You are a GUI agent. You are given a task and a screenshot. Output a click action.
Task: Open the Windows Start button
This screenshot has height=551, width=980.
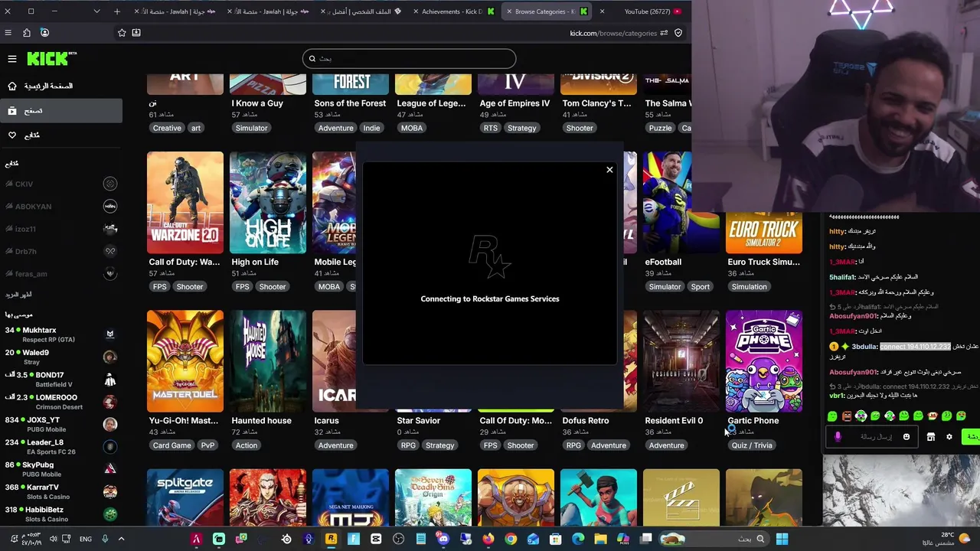tap(782, 539)
